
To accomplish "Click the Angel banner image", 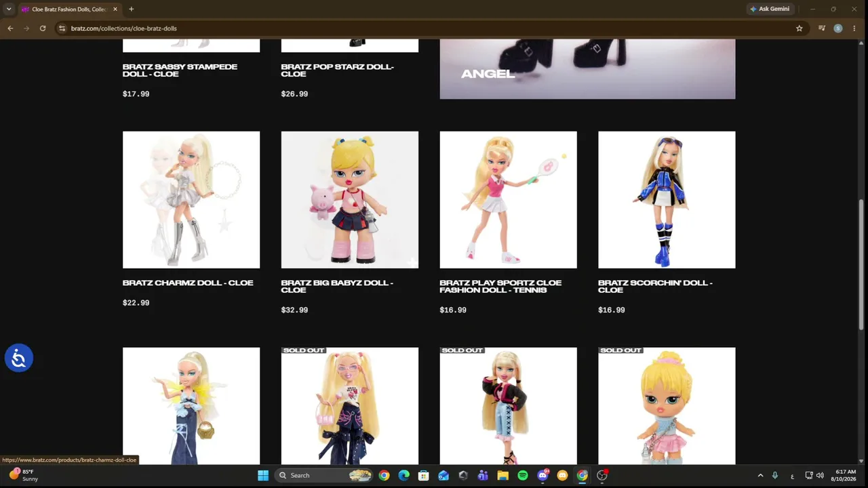I will click(x=587, y=69).
